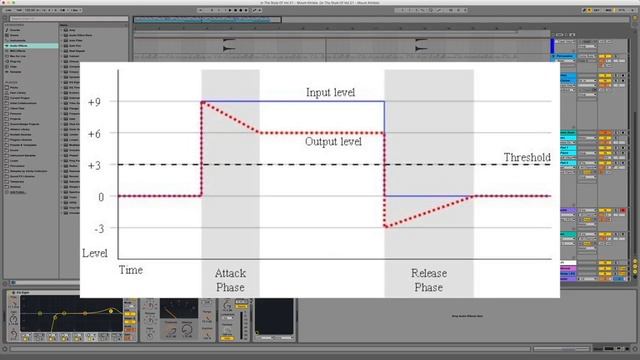640x360 pixels.
Task: Toggle the Link button in transport
Action: [x=9, y=10]
